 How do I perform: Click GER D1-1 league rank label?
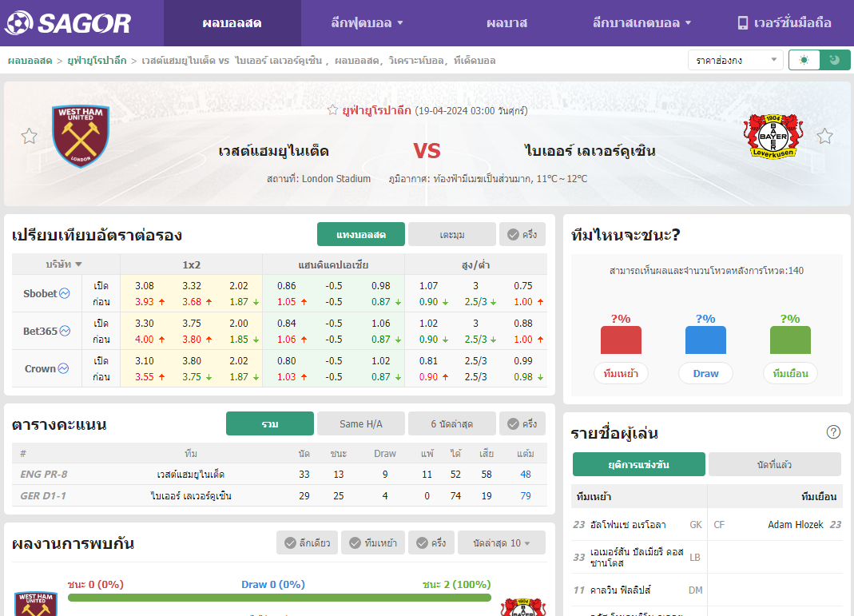43,495
